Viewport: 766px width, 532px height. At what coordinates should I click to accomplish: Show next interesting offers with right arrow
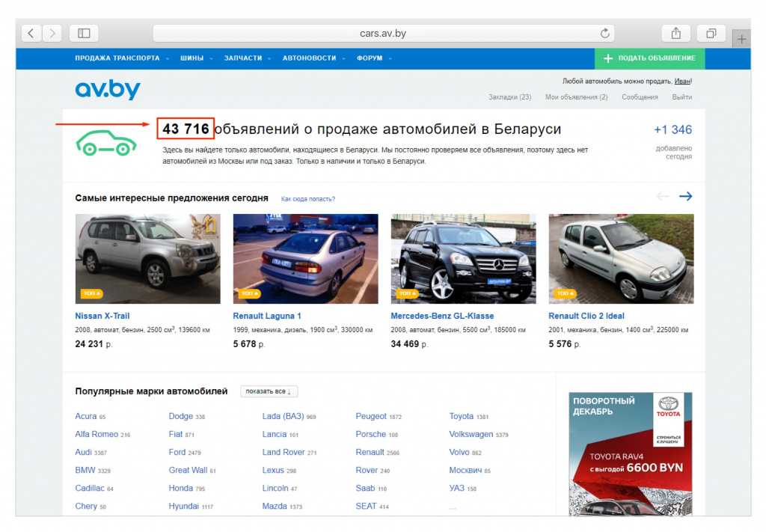pyautogui.click(x=685, y=196)
